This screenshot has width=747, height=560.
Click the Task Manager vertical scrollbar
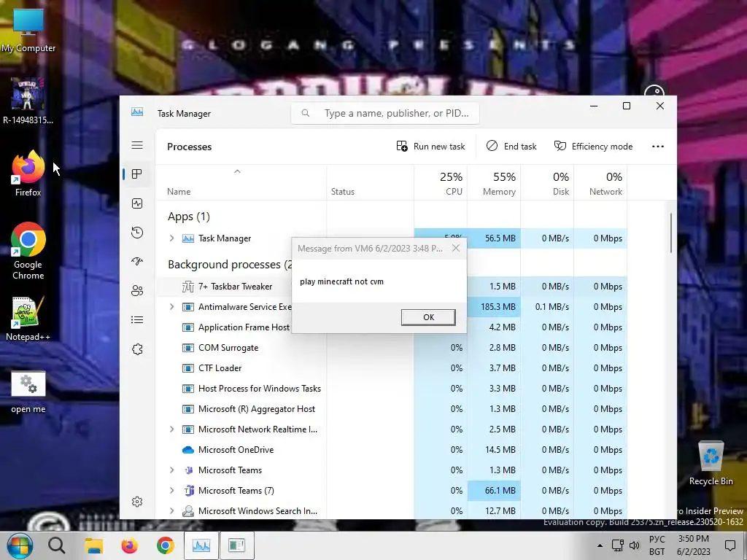point(671,233)
